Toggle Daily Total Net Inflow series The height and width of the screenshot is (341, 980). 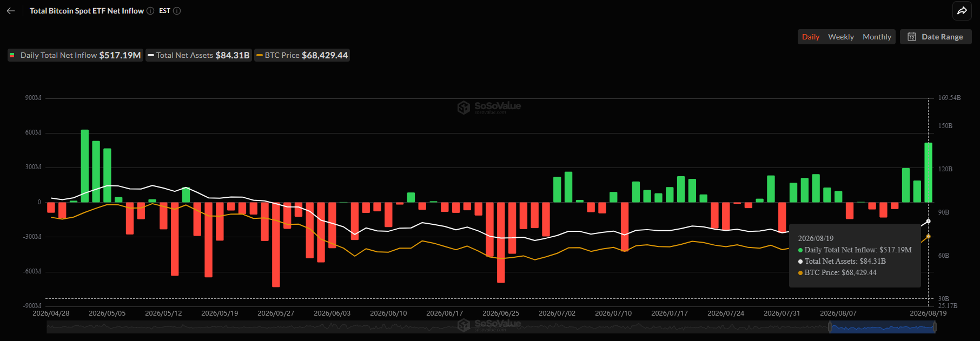[75, 55]
